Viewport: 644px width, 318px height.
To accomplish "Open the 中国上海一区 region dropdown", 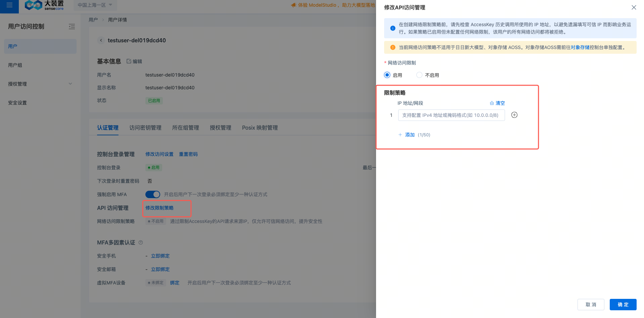I will click(95, 5).
